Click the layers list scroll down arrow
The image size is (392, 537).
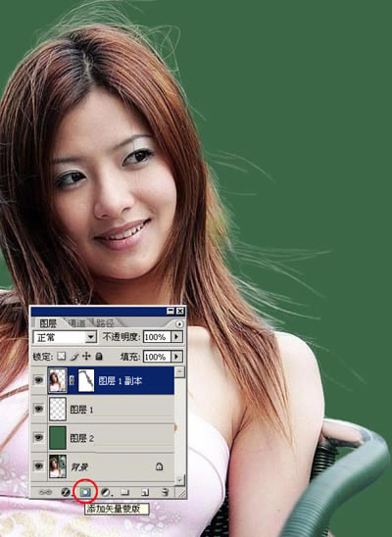click(179, 480)
